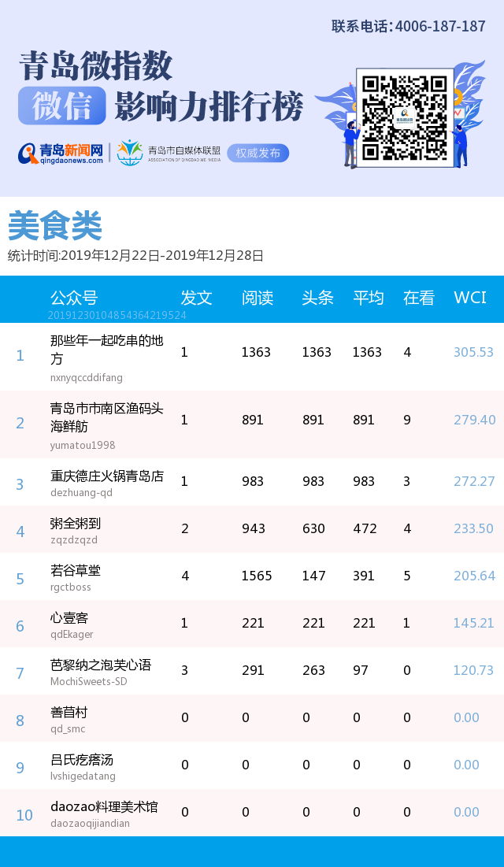Select the 发文 column header
Image resolution: width=504 pixels, height=867 pixels.
(196, 298)
